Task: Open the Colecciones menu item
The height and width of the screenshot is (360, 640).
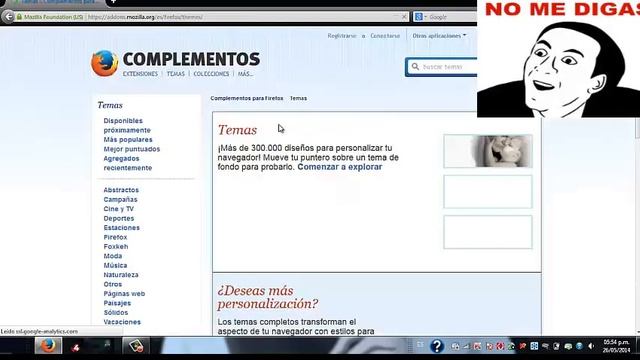Action: (211, 74)
